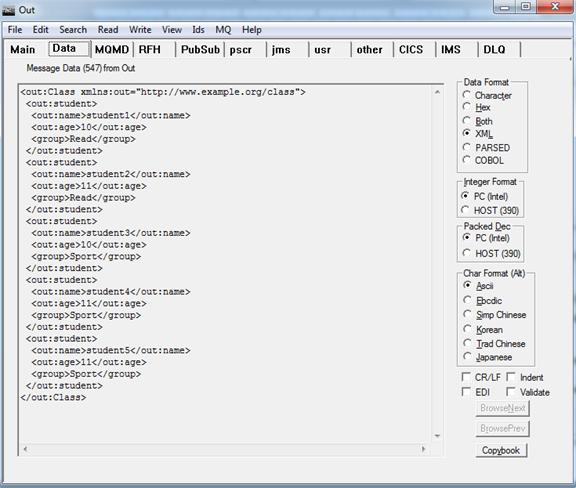The height and width of the screenshot is (488, 576).
Task: Click the Out application title bar icon
Action: (8, 10)
